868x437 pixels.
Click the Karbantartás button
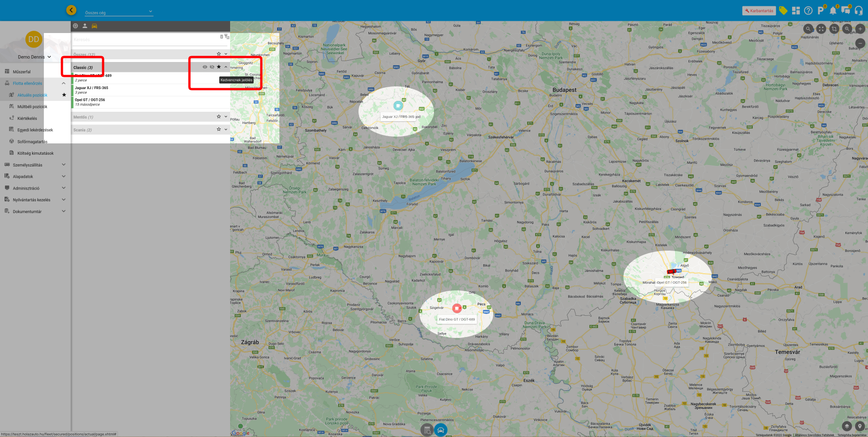759,11
